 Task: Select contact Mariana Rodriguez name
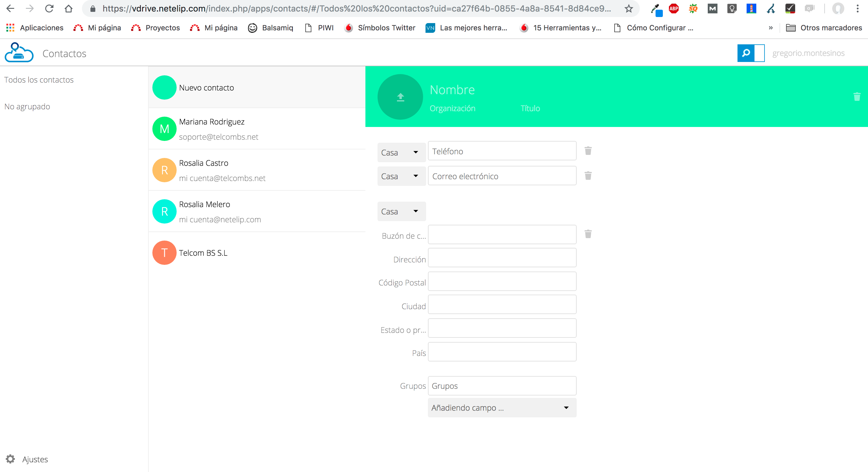pyautogui.click(x=212, y=121)
